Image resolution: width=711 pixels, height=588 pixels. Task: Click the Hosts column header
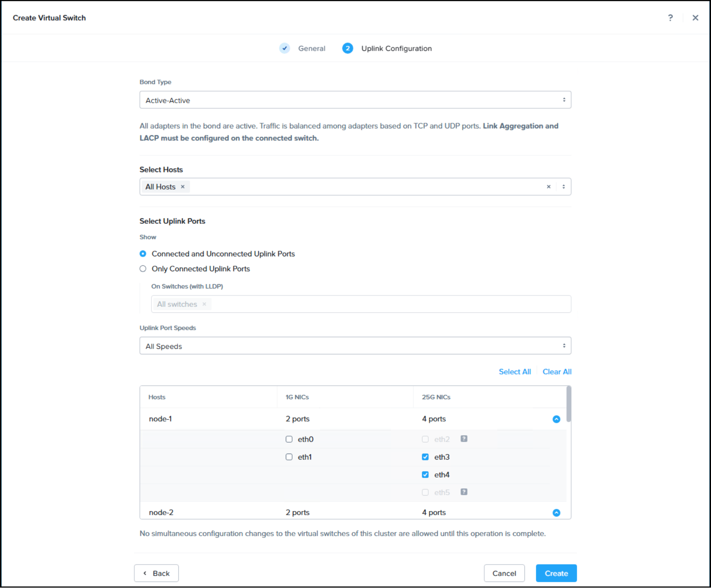(x=157, y=397)
